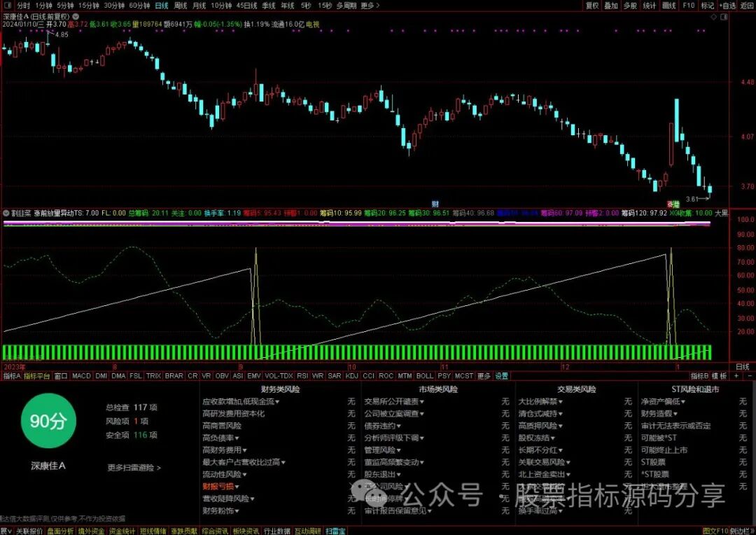
Task: Select the BOLL indicator
Action: (x=425, y=376)
